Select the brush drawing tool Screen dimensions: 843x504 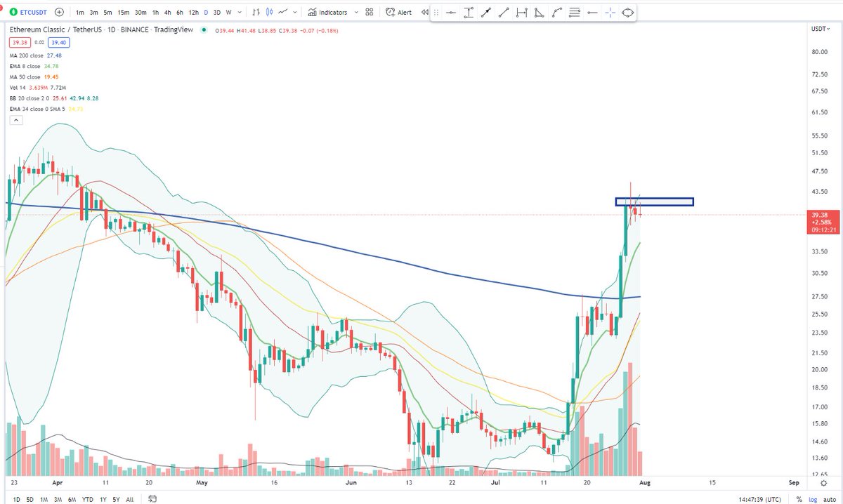click(x=556, y=12)
